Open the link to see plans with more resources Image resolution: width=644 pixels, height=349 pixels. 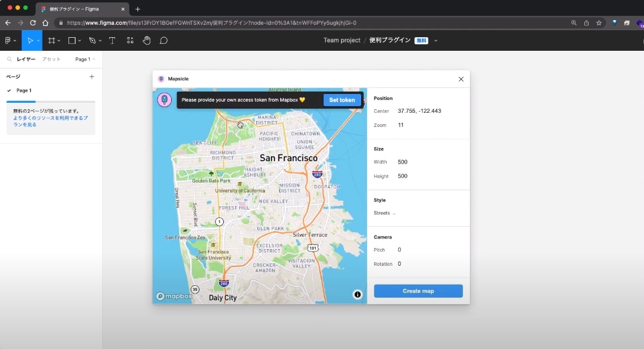(x=50, y=121)
